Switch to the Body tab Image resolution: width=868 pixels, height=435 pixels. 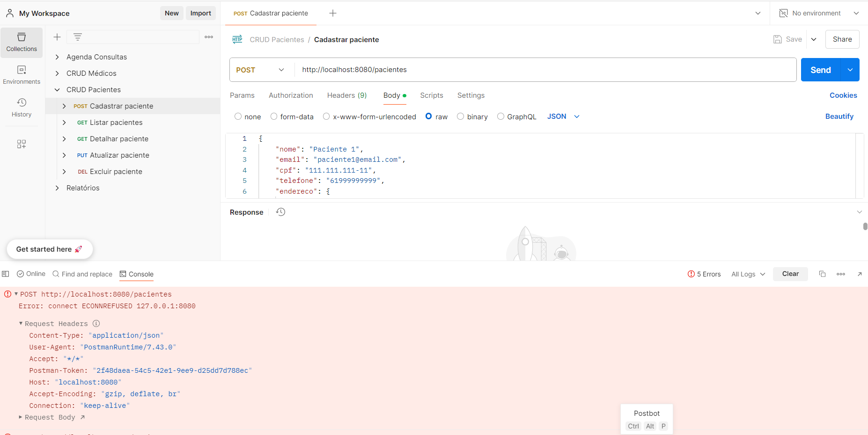tap(395, 95)
